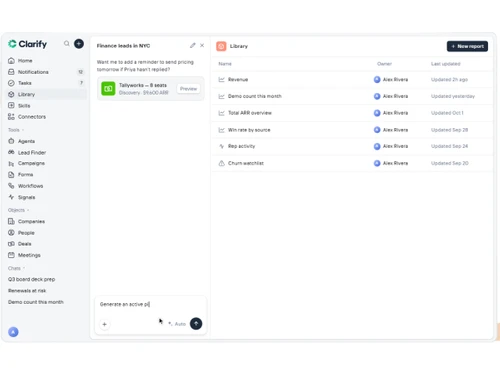Click Alex Rivera owner in Revenue row
The width and height of the screenshot is (500, 375).
pyautogui.click(x=391, y=80)
